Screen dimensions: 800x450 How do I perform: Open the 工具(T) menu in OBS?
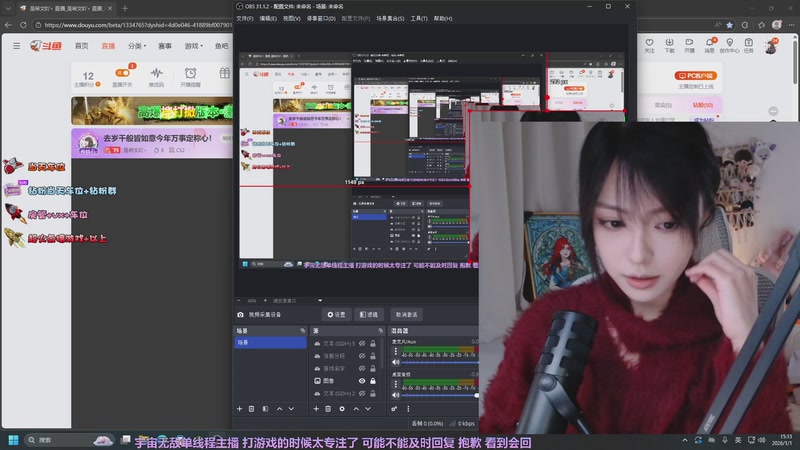coord(419,18)
